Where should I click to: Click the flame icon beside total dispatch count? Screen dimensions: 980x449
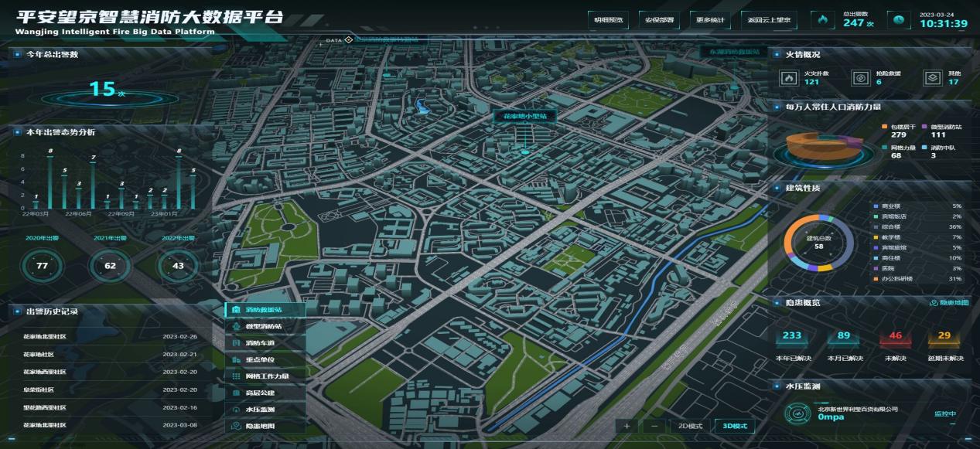[x=823, y=20]
